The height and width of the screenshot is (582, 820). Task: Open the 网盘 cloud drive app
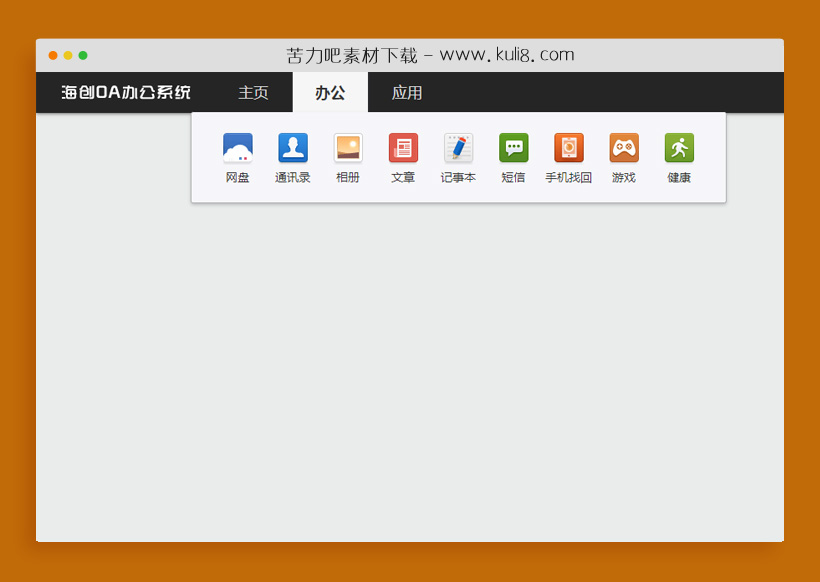click(x=237, y=149)
